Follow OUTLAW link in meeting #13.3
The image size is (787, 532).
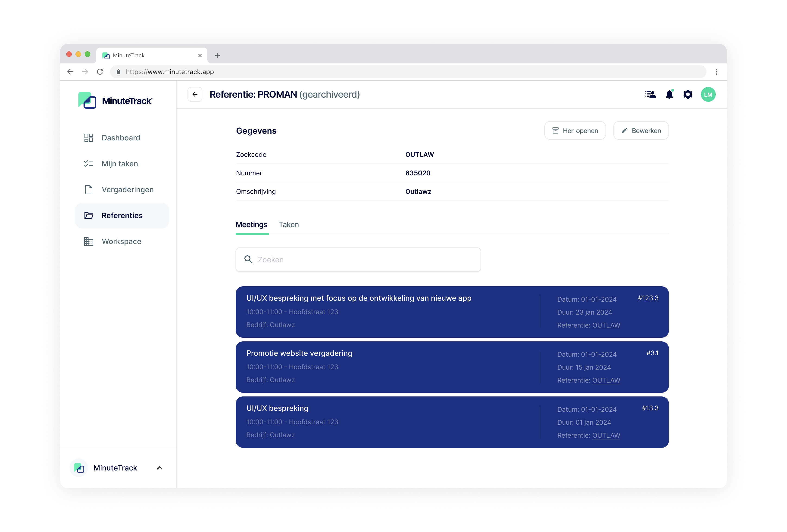[x=606, y=436]
